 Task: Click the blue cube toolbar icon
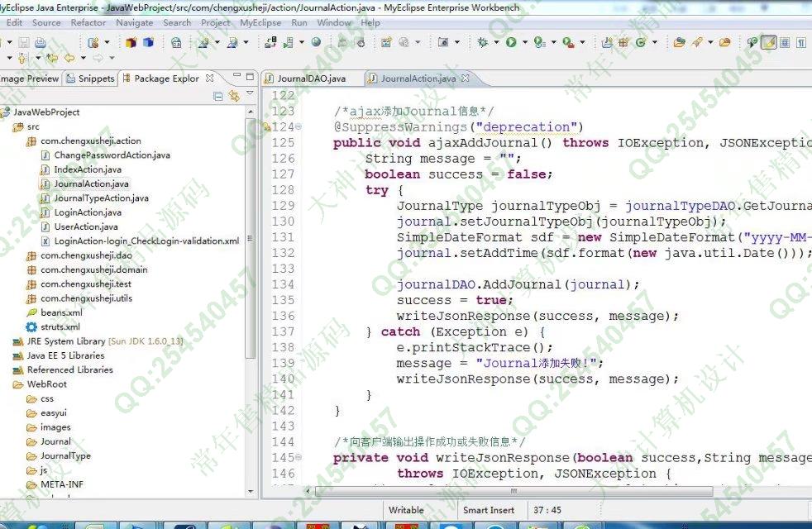click(148, 42)
